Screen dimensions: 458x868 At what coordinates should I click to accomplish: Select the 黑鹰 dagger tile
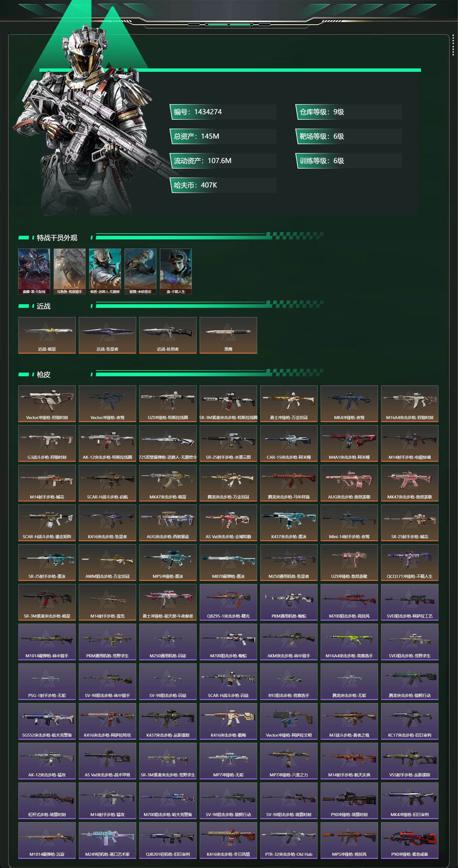[x=228, y=335]
